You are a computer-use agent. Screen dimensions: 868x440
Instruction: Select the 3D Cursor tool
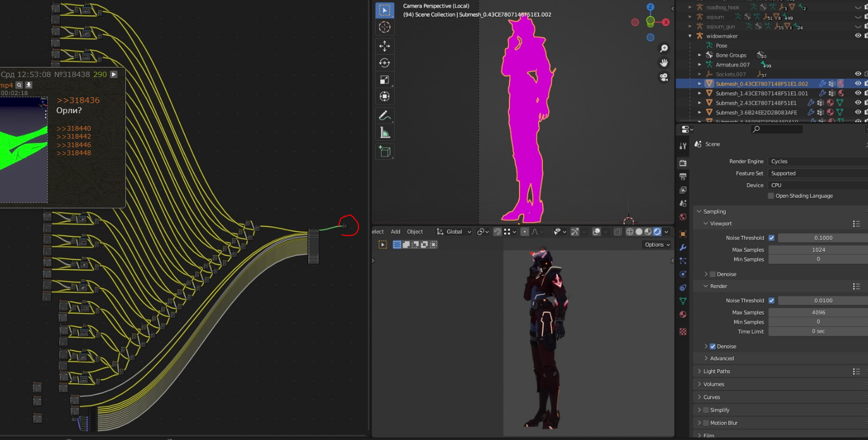click(385, 27)
